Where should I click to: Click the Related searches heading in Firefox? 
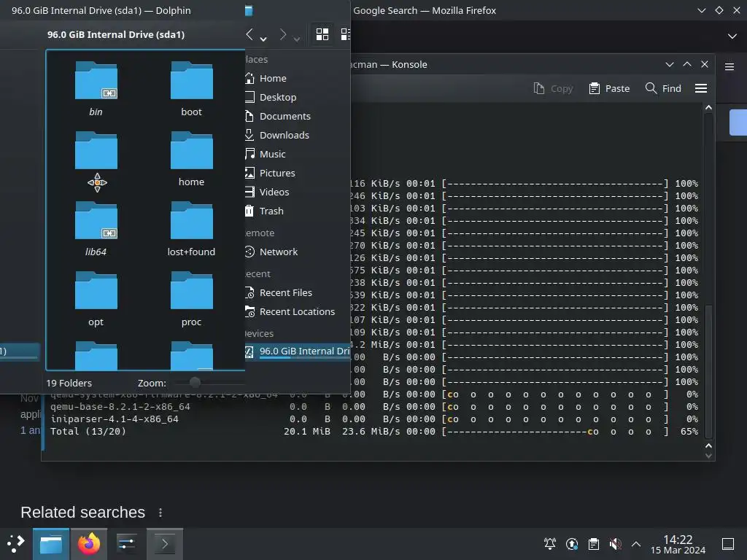pos(83,513)
